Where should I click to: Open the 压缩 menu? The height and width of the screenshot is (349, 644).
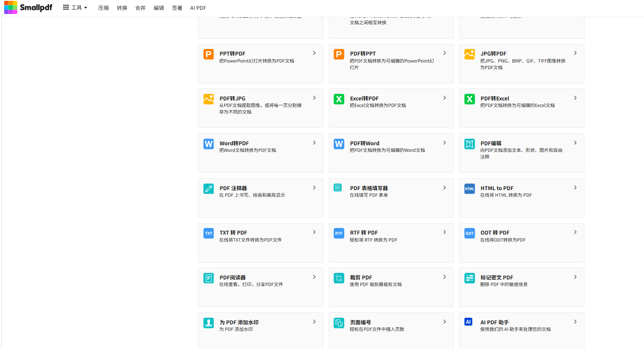[104, 8]
